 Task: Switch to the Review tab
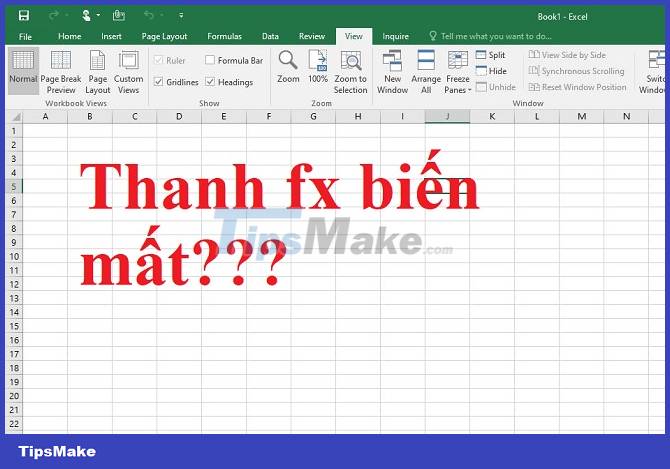coord(312,36)
